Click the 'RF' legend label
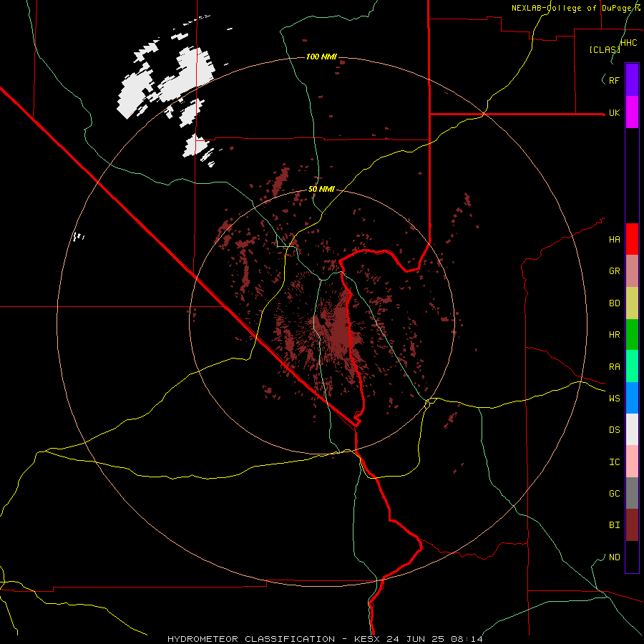644x644 pixels. tap(614, 80)
